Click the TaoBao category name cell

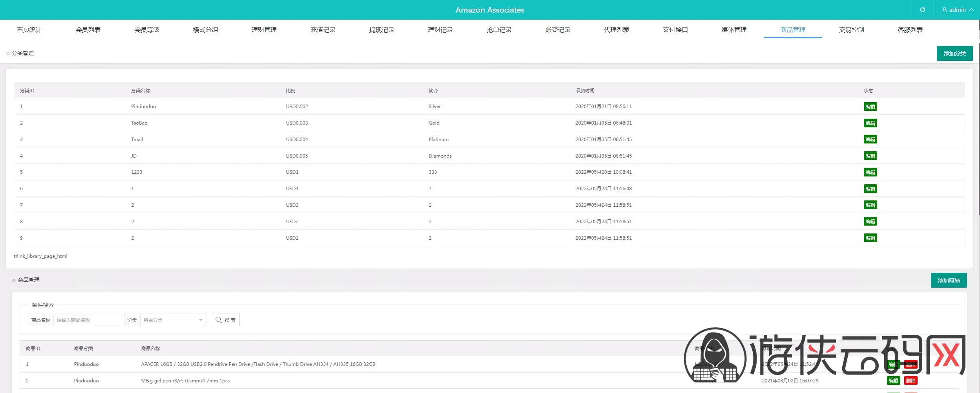click(x=139, y=123)
